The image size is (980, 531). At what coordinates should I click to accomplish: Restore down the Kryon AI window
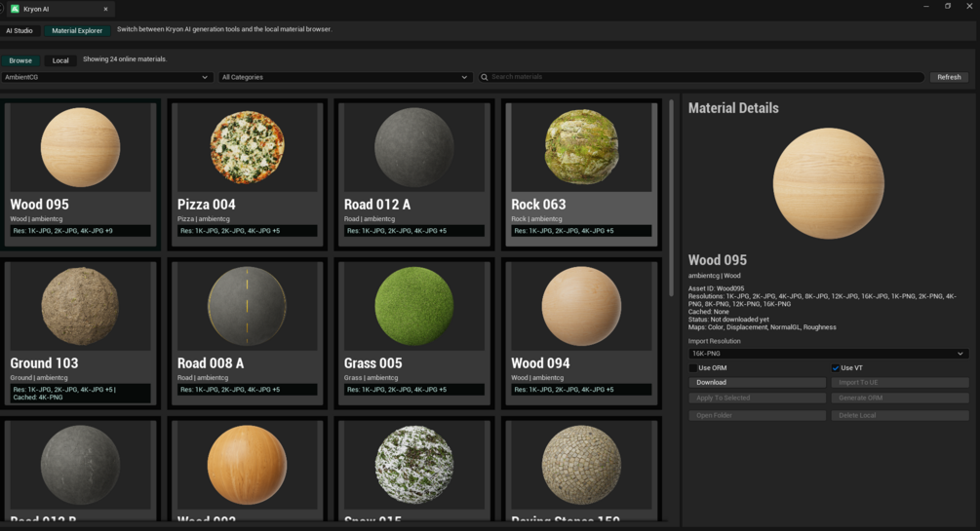(948, 6)
